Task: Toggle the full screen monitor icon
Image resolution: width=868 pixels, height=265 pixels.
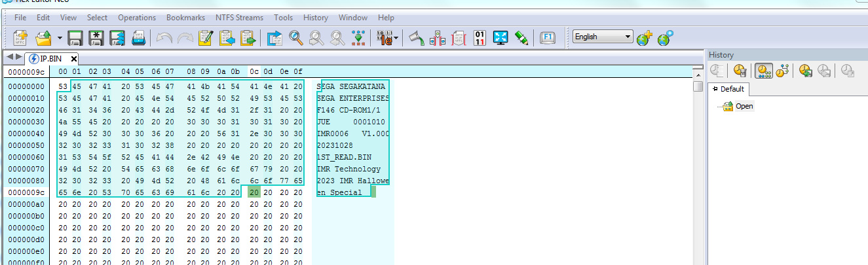Action: pos(500,38)
